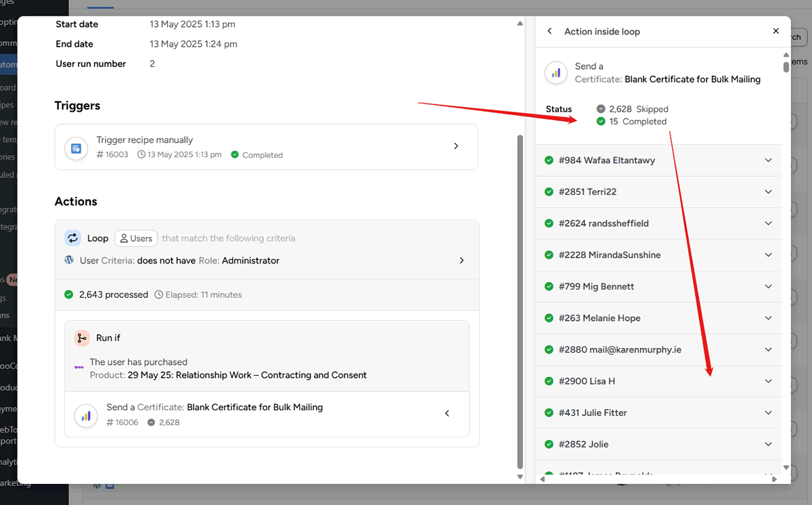This screenshot has height=505, width=812.
Task: Click the grey skipped icon beside 2,628 in action row
Action: pyautogui.click(x=151, y=422)
